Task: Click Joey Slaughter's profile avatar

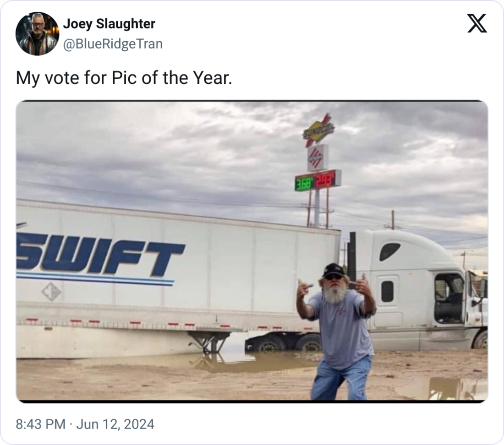Action: point(37,33)
